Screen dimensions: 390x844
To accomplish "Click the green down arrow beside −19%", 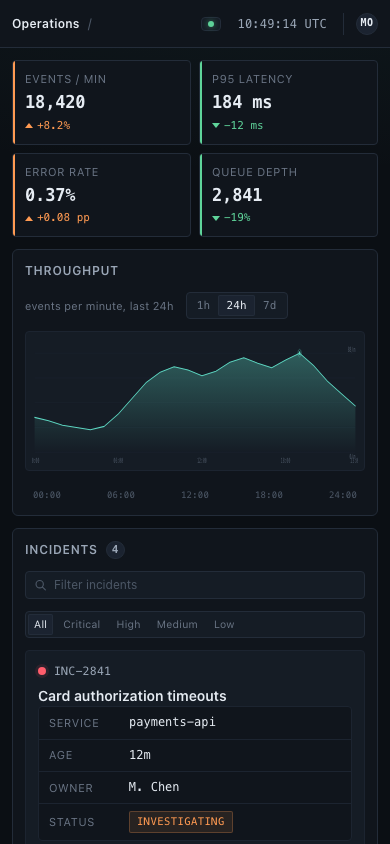I will coord(216,218).
